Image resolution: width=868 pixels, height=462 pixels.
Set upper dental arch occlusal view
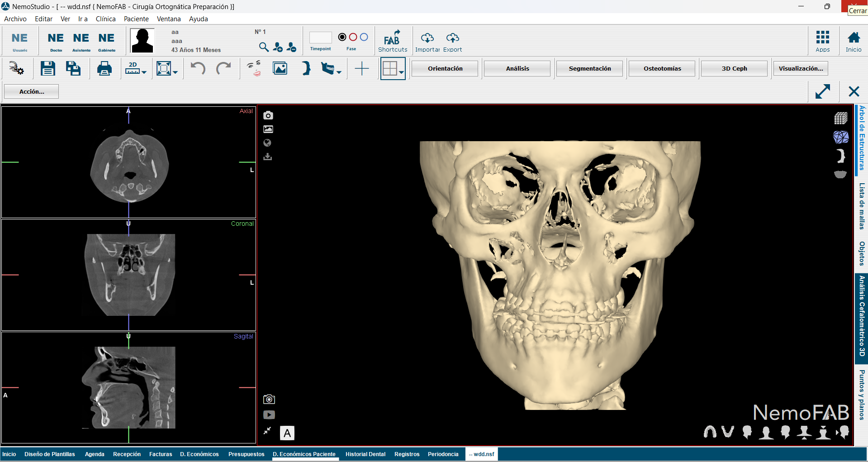click(710, 432)
